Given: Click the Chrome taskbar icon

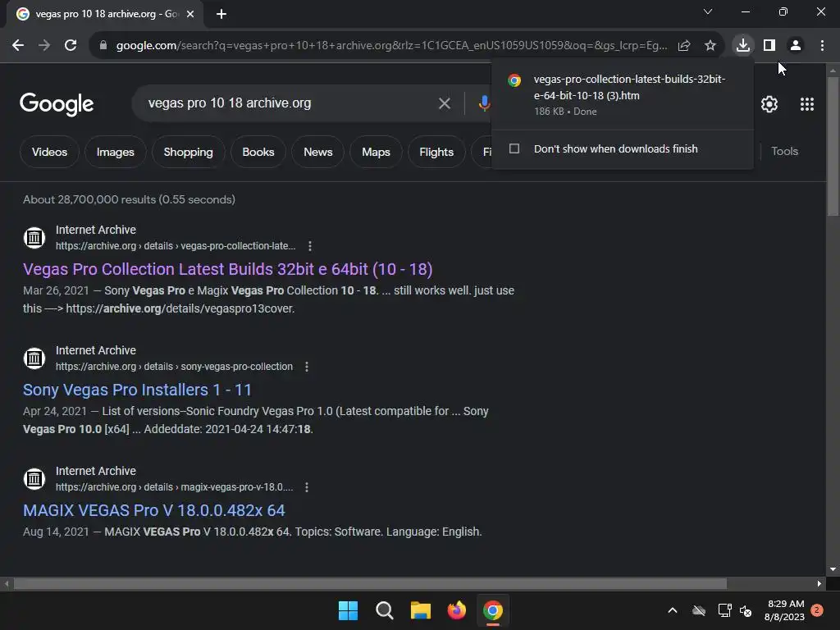Looking at the screenshot, I should (493, 610).
